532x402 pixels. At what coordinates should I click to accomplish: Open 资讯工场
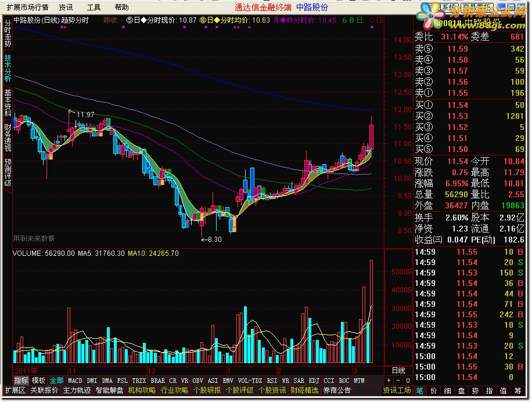tap(397, 390)
